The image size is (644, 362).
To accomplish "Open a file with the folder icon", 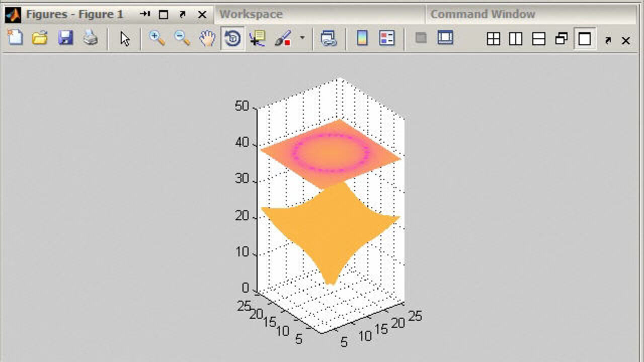I will click(x=40, y=38).
